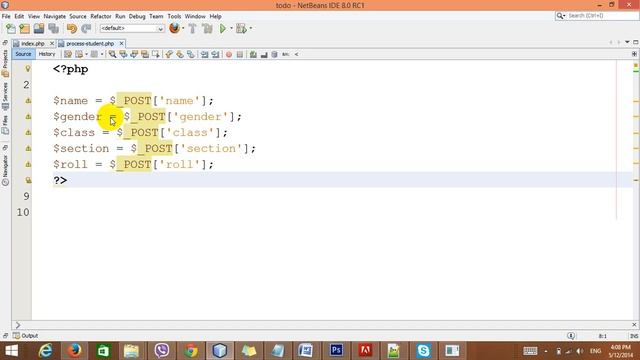640x360 pixels.
Task: Open the search field magnifier dropdown
Action: coord(560,16)
